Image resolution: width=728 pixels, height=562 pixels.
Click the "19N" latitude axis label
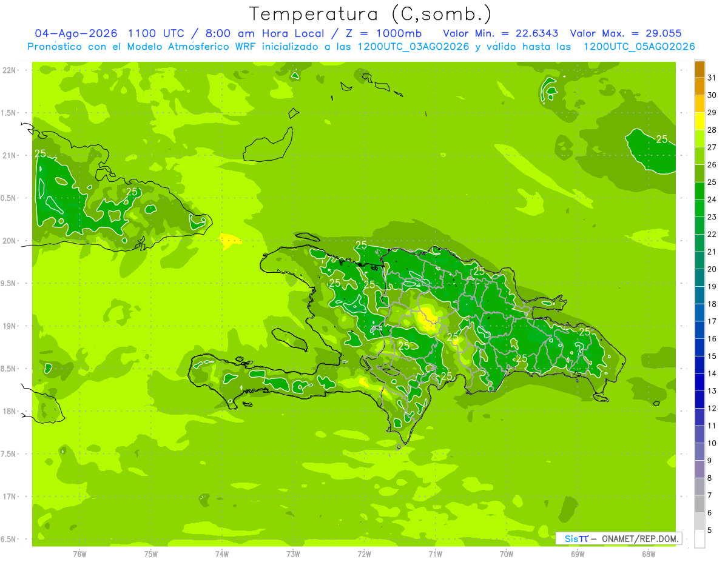(8, 326)
